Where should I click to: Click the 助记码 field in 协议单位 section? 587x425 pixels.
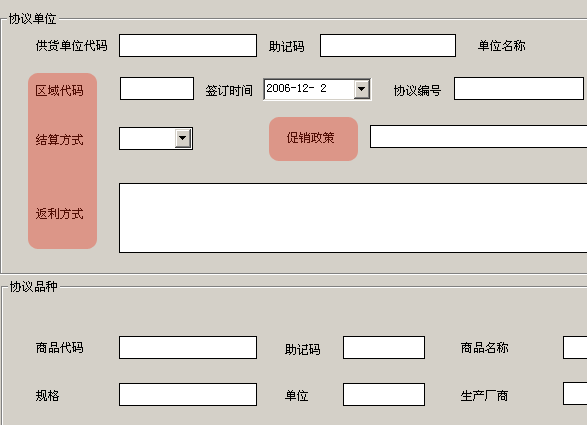388,46
